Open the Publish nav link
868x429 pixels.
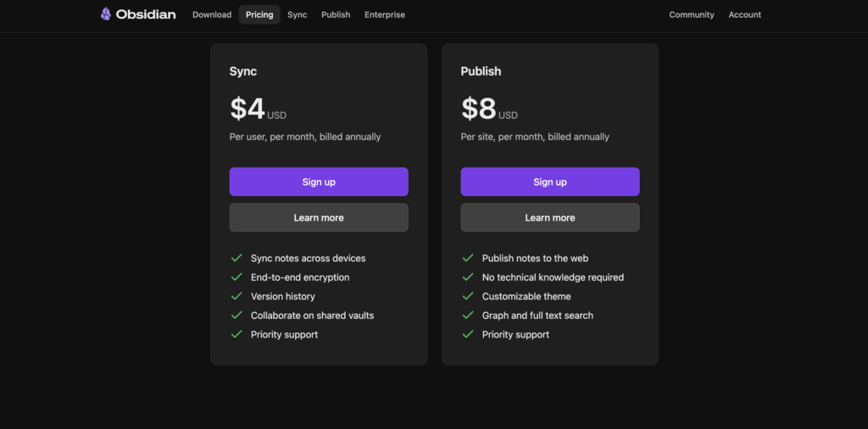tap(336, 15)
